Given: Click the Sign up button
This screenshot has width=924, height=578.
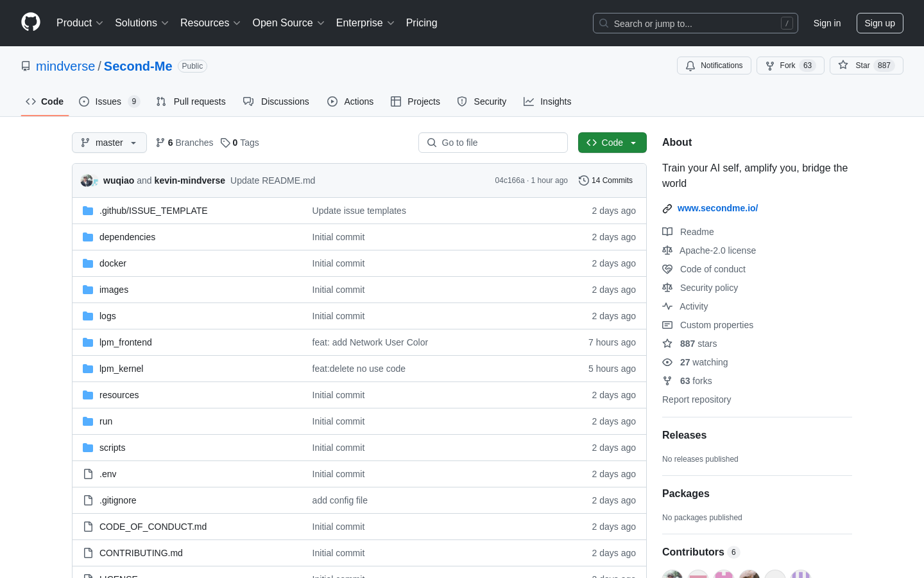Looking at the screenshot, I should click(x=880, y=23).
